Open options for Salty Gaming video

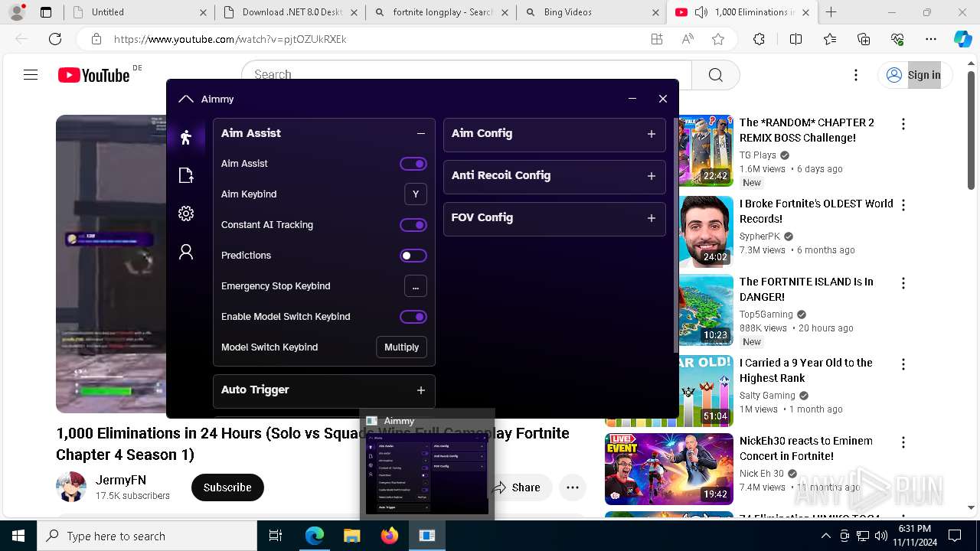pyautogui.click(x=903, y=364)
